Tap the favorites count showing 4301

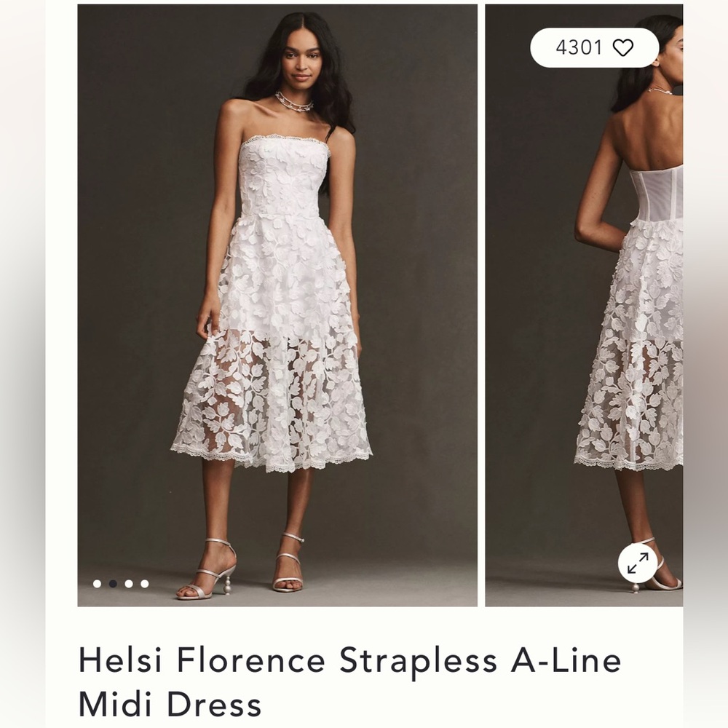579,47
